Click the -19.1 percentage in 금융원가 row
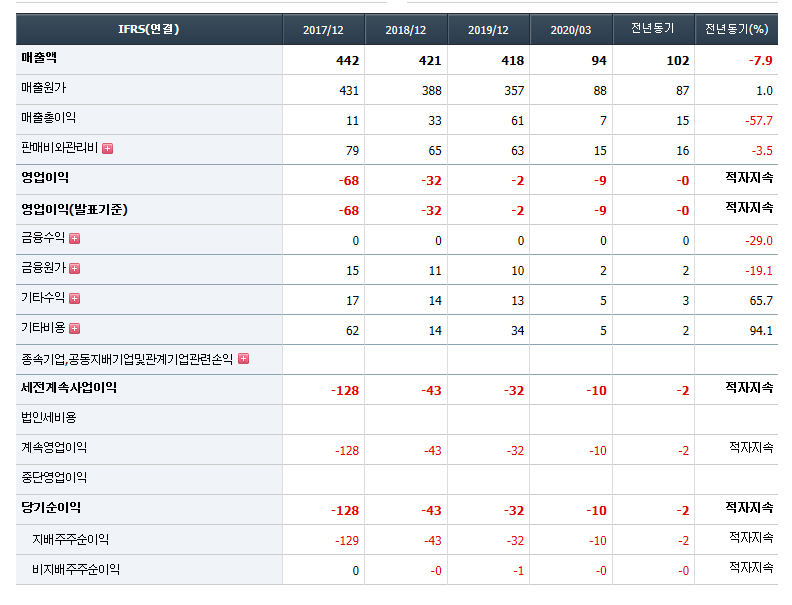 759,271
